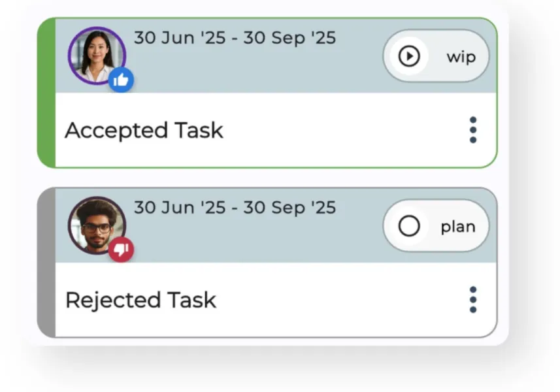Click the assignee avatar on the Rejected Task card
Viewport: 560px width, 392px height.
[x=96, y=225]
